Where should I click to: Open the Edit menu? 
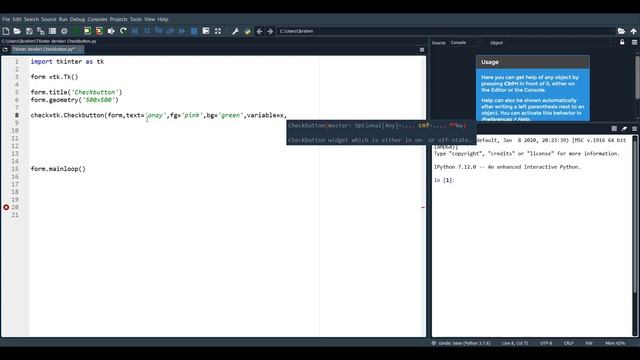pos(17,19)
